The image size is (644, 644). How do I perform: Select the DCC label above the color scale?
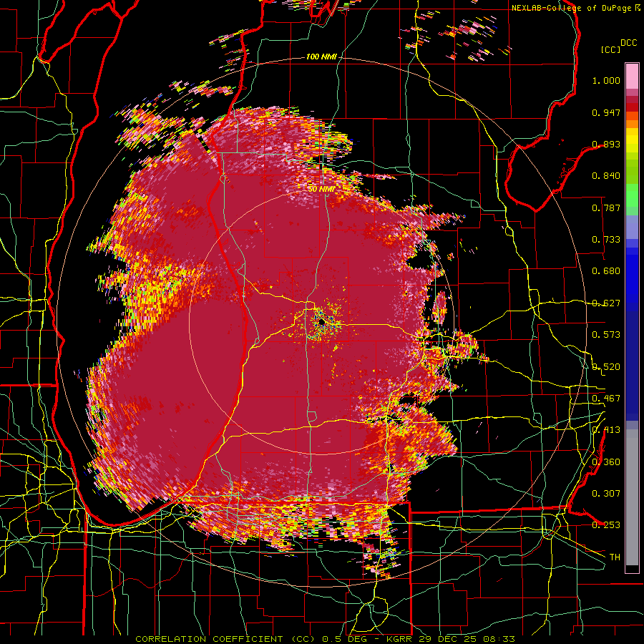628,43
